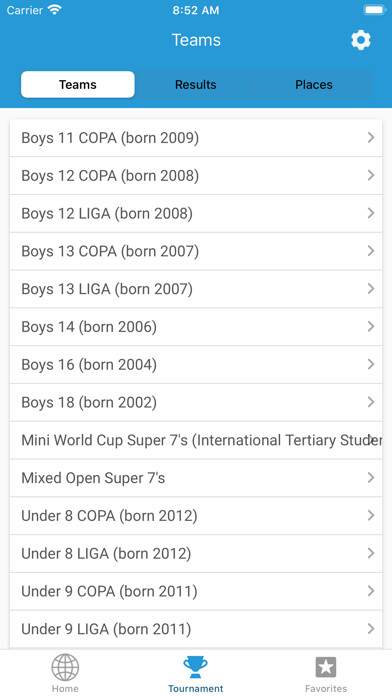Switch to the Places segment
This screenshot has height=696, width=392.
[314, 84]
